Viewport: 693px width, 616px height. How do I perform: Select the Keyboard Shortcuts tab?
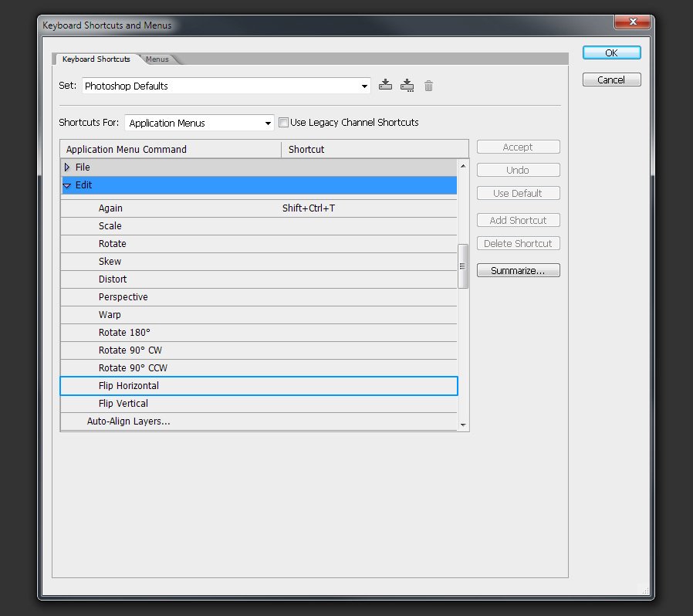coord(96,59)
